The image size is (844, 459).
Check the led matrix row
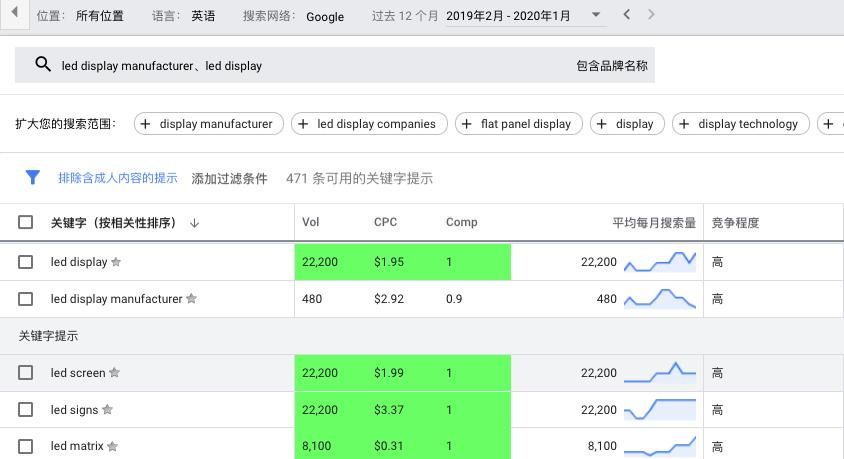[x=25, y=446]
